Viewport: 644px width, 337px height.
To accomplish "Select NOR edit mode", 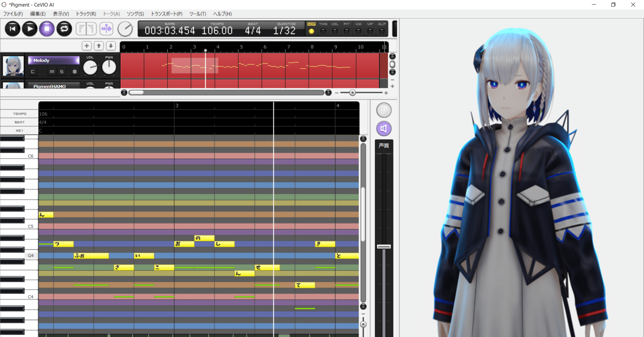I will 312,29.
